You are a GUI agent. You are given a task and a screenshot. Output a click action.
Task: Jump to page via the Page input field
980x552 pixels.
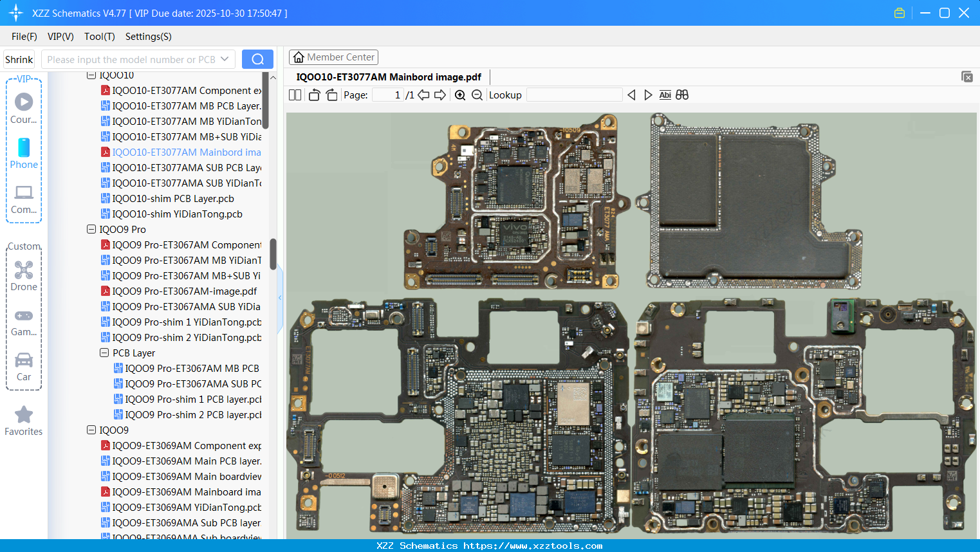[389, 95]
